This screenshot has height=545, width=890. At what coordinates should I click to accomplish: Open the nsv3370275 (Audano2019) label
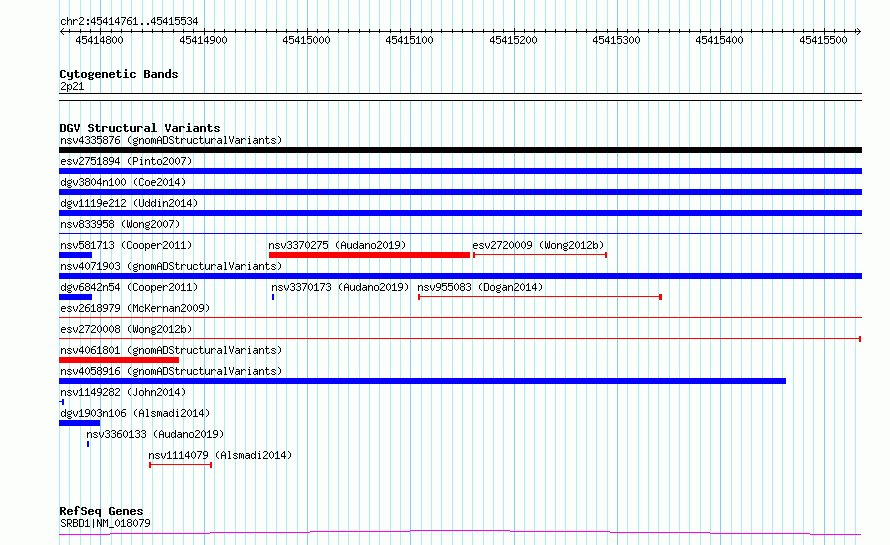[x=337, y=245]
